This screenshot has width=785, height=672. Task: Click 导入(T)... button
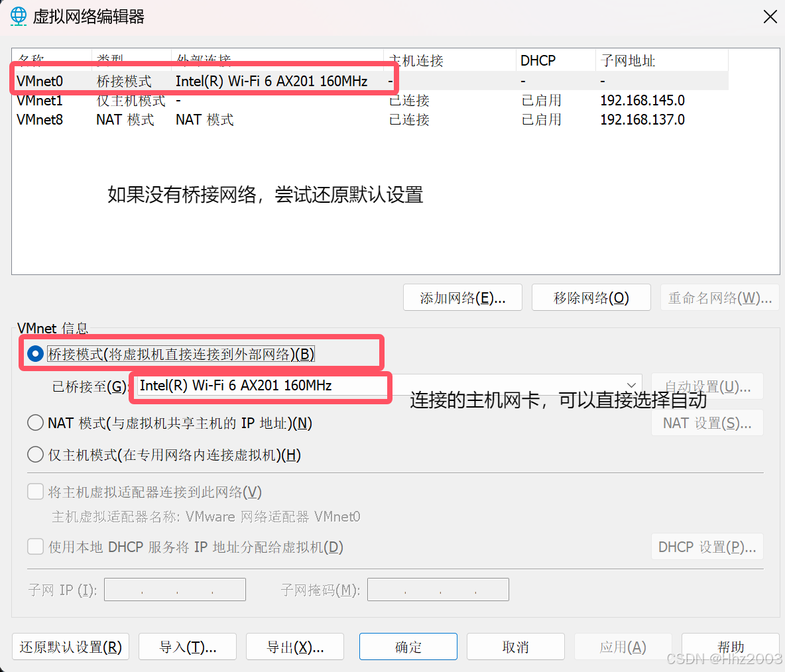pyautogui.click(x=188, y=646)
